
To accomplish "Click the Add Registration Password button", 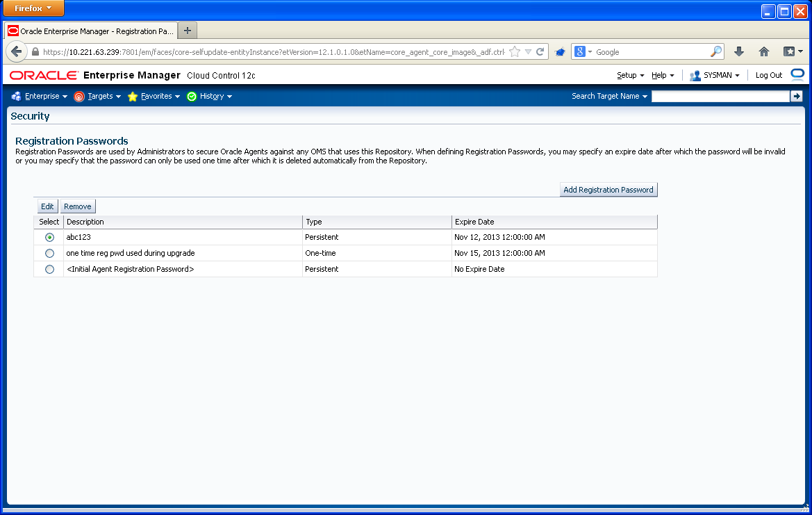I will [x=608, y=190].
